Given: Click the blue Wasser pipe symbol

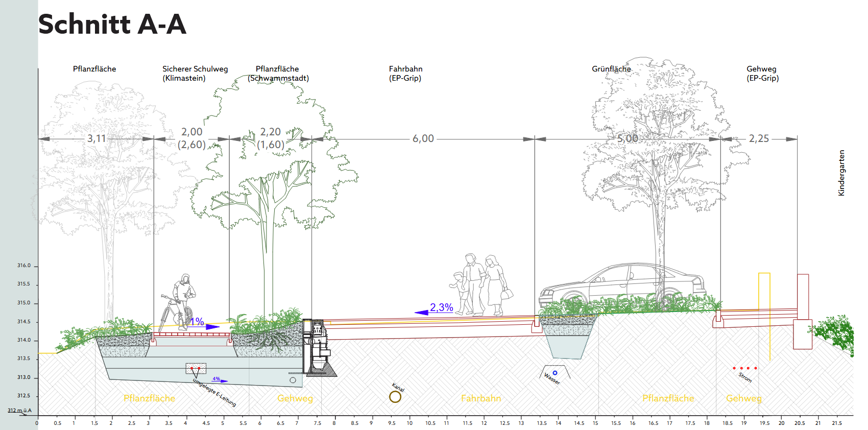Looking at the screenshot, I should click(555, 373).
